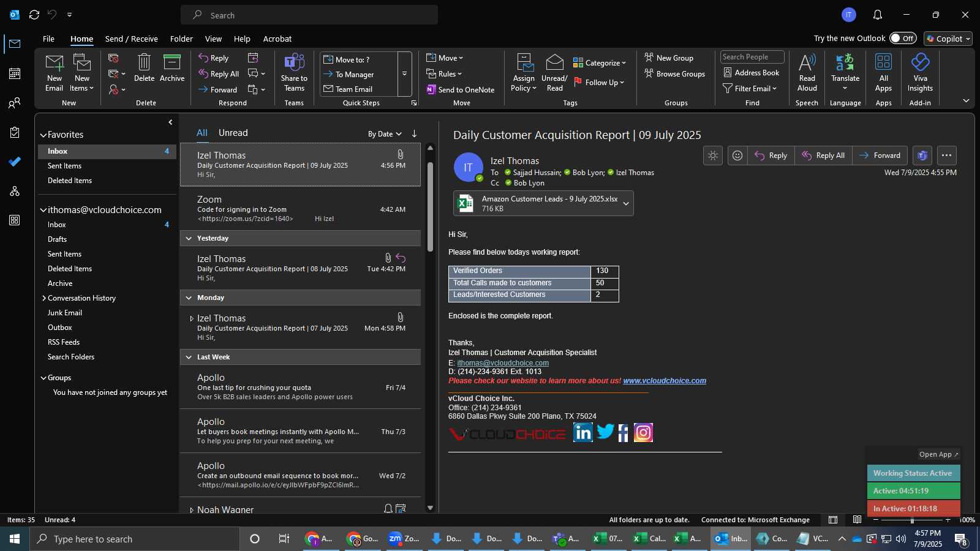The image size is (980, 551).
Task: Toggle Try the new Outlook switch
Action: click(x=903, y=38)
